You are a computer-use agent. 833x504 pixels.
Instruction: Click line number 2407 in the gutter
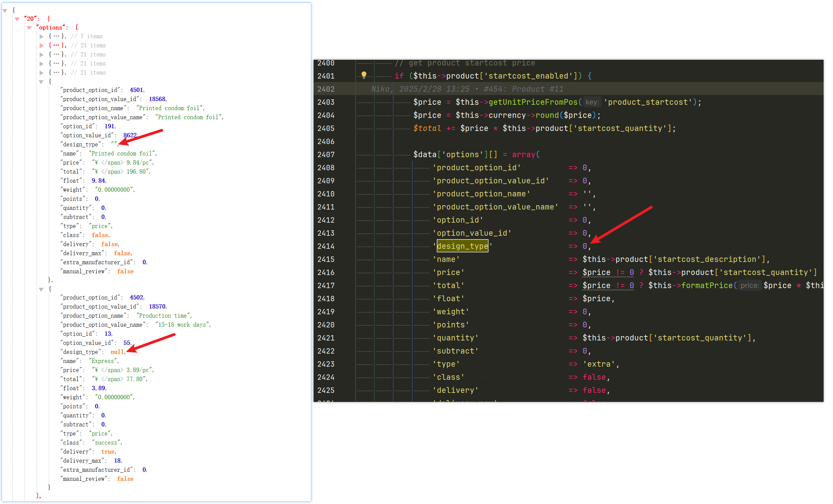click(x=326, y=154)
